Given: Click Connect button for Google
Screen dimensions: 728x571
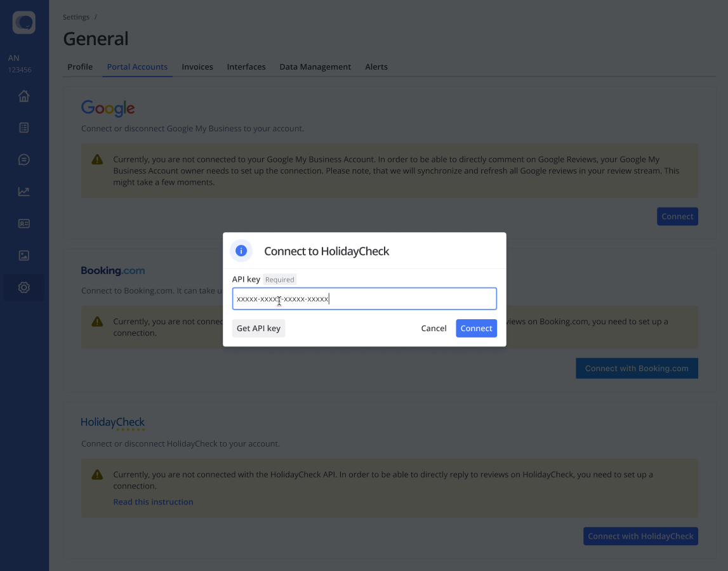Looking at the screenshot, I should coord(677,216).
